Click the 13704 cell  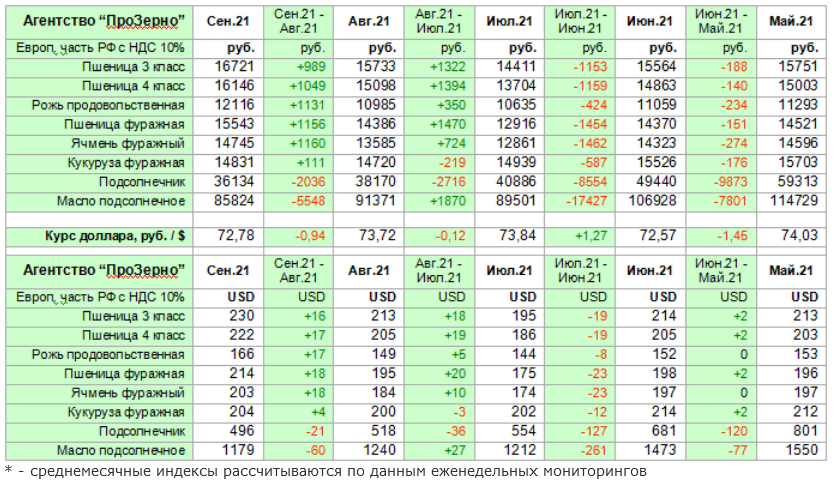[509, 86]
